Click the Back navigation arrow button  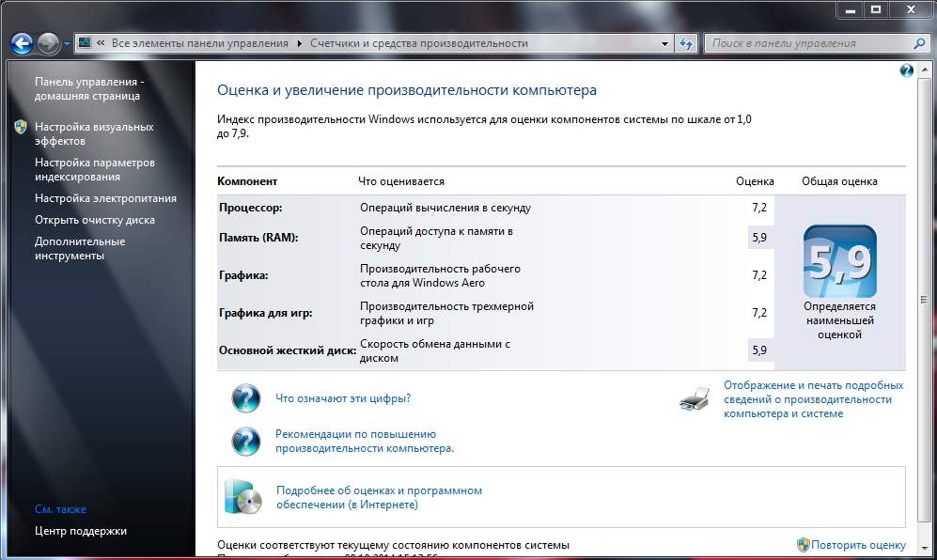tap(23, 43)
